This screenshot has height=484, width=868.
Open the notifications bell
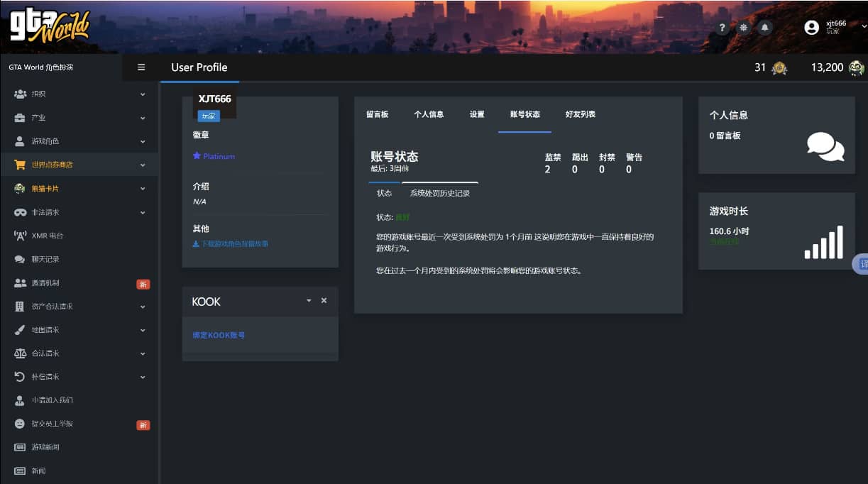coord(764,28)
